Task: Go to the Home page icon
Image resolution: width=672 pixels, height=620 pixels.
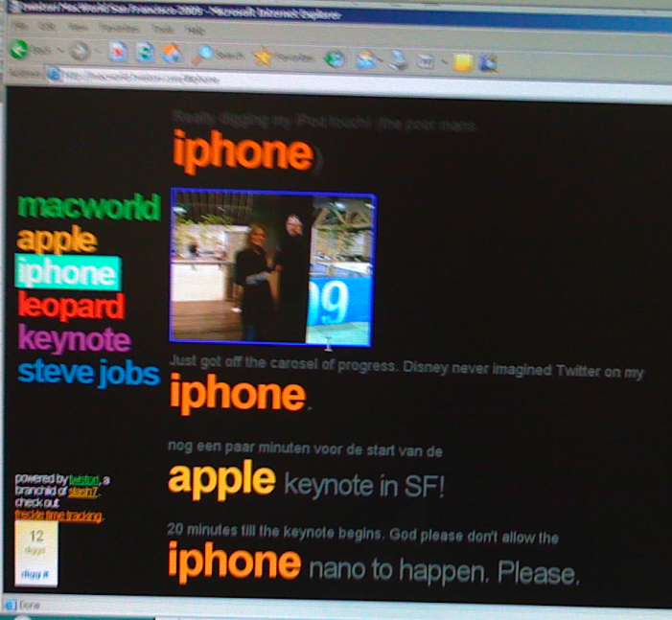Action: point(172,54)
